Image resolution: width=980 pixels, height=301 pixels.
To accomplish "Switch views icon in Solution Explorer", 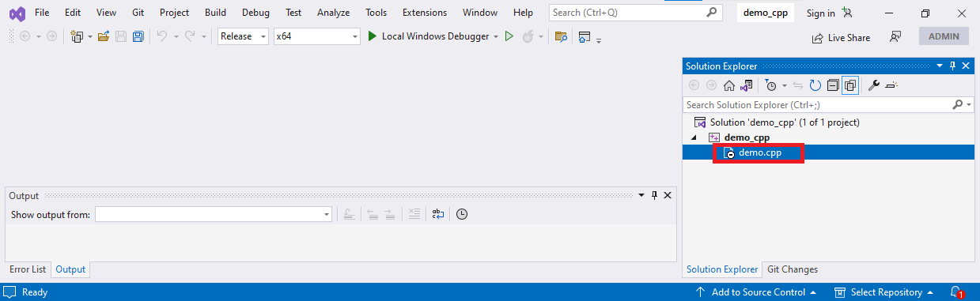I will (745, 85).
